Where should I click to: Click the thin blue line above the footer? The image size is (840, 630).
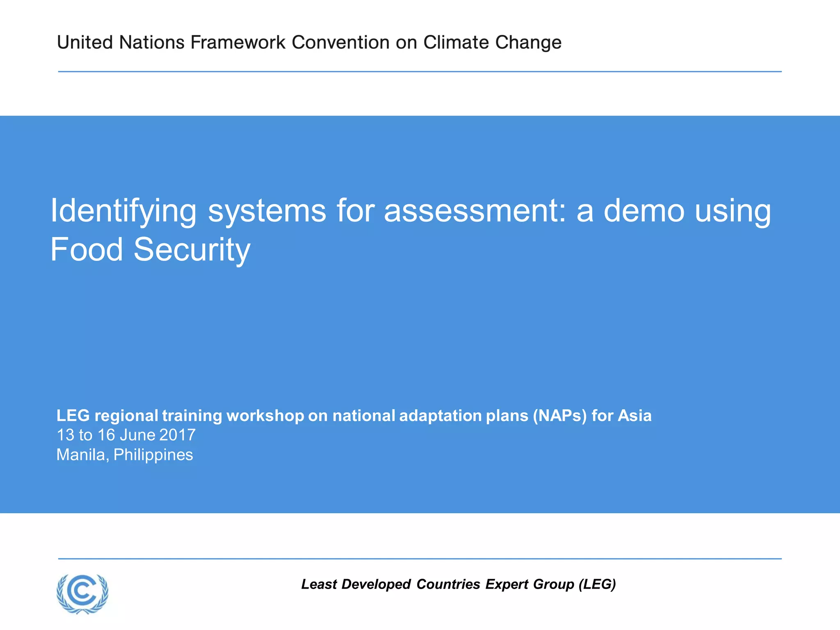(x=420, y=559)
